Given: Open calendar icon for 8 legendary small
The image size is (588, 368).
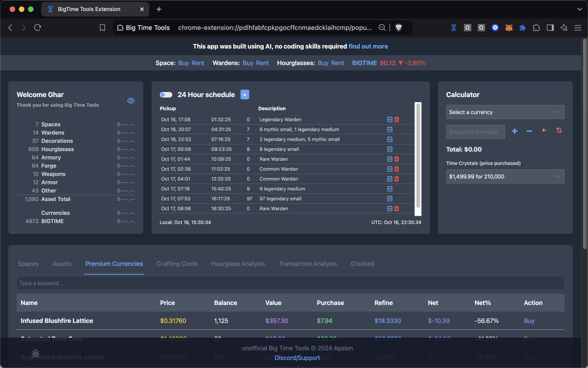Looking at the screenshot, I should 390,149.
